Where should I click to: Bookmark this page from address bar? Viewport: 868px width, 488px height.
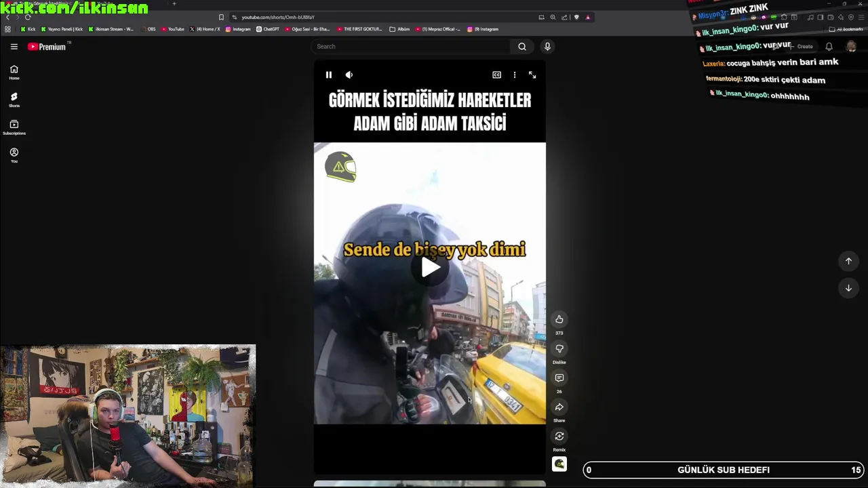tap(221, 17)
